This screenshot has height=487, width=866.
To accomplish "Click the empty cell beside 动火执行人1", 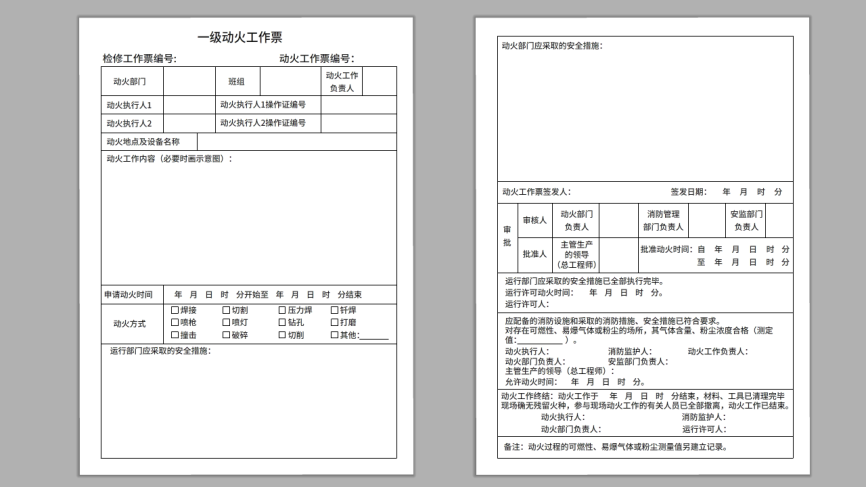I will 189,104.
